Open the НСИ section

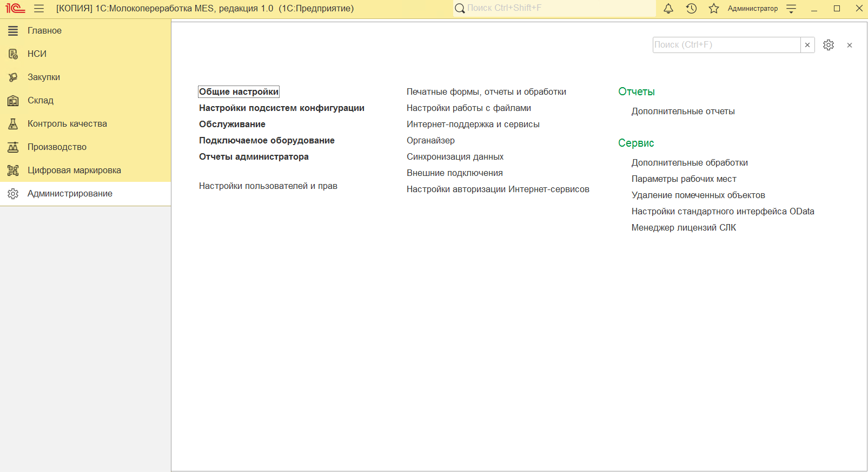pos(85,54)
